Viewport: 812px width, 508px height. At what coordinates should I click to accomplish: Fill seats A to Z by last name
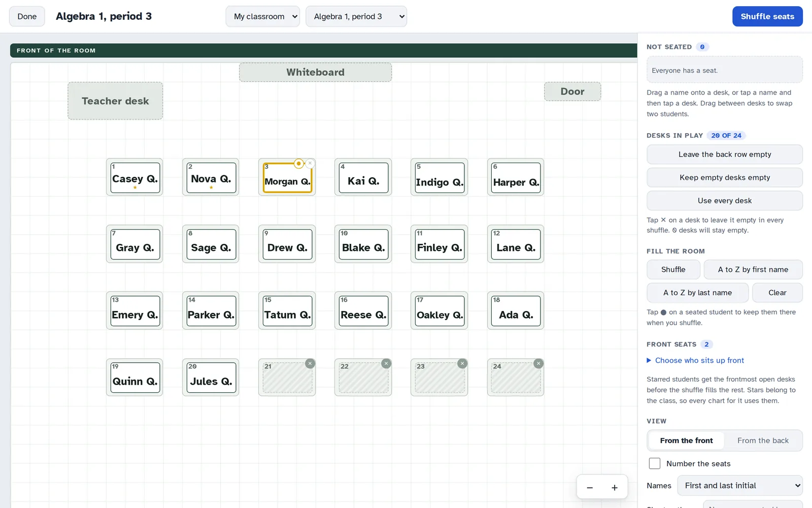(x=698, y=293)
